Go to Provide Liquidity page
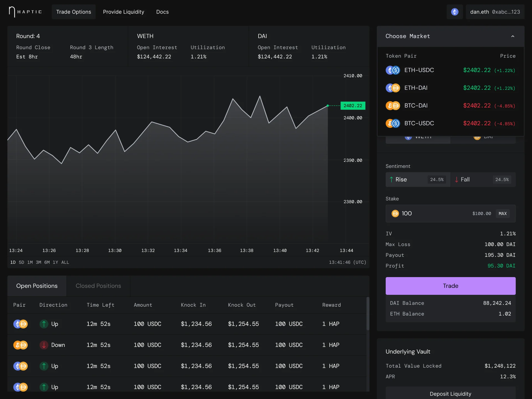The height and width of the screenshot is (399, 532). tap(124, 12)
